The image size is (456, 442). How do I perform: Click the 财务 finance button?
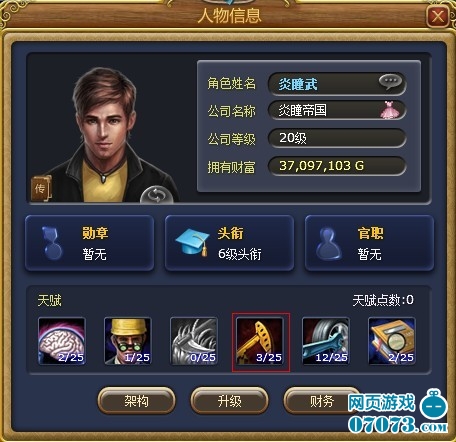[322, 401]
